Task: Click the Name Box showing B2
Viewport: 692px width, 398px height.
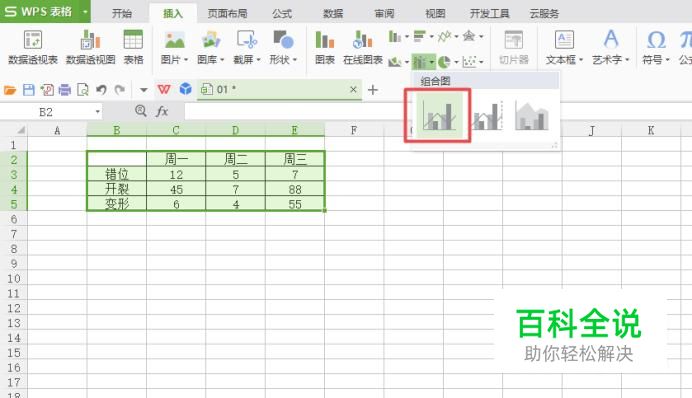Action: point(46,112)
